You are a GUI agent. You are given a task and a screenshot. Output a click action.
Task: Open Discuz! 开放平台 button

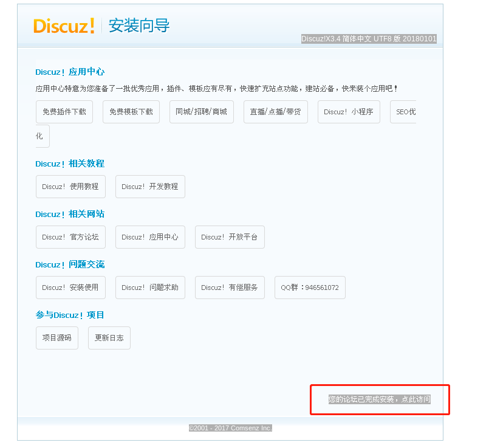pyautogui.click(x=230, y=237)
